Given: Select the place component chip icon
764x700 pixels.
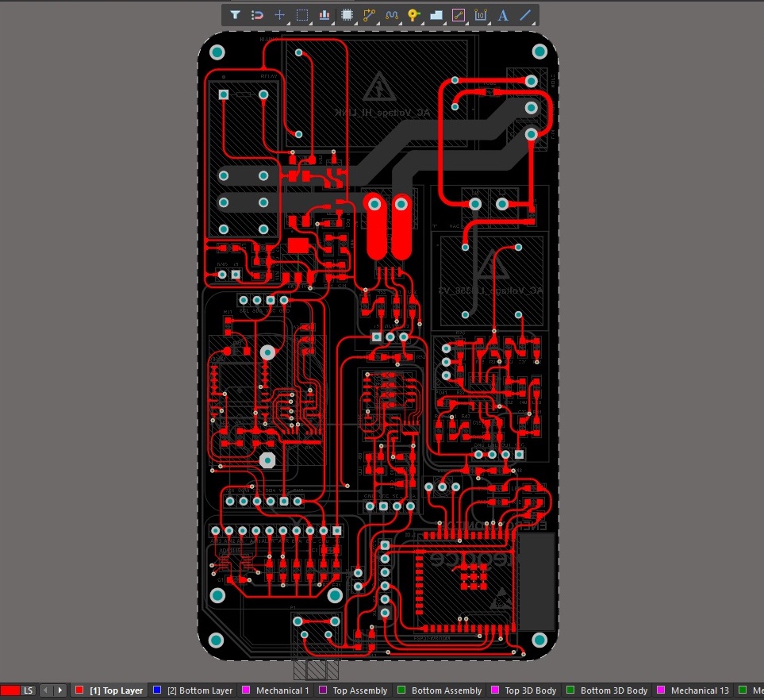Looking at the screenshot, I should pos(347,15).
